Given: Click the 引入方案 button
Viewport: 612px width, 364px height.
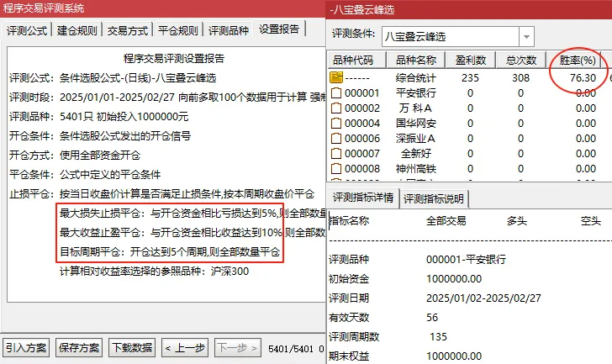Looking at the screenshot, I should (x=26, y=348).
